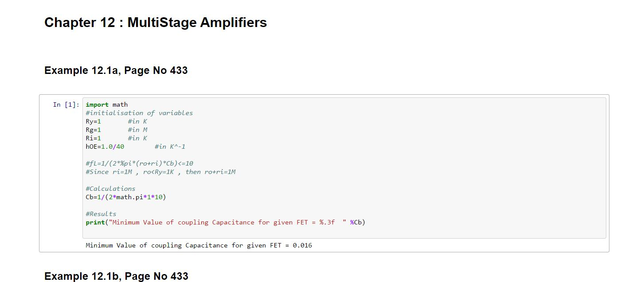Click the Rg=1 assignment

[x=94, y=130]
